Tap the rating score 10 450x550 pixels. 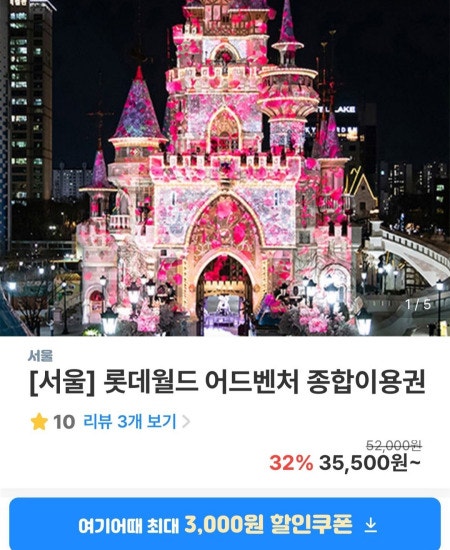[64, 422]
